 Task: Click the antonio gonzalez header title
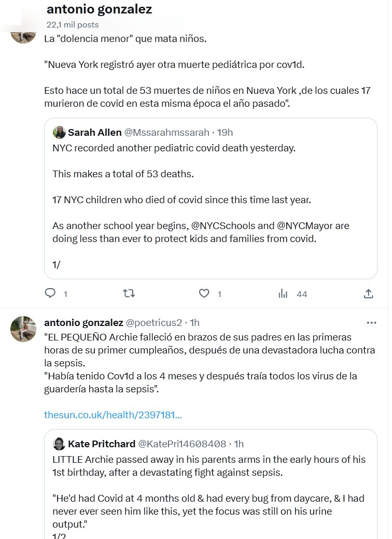pos(99,9)
